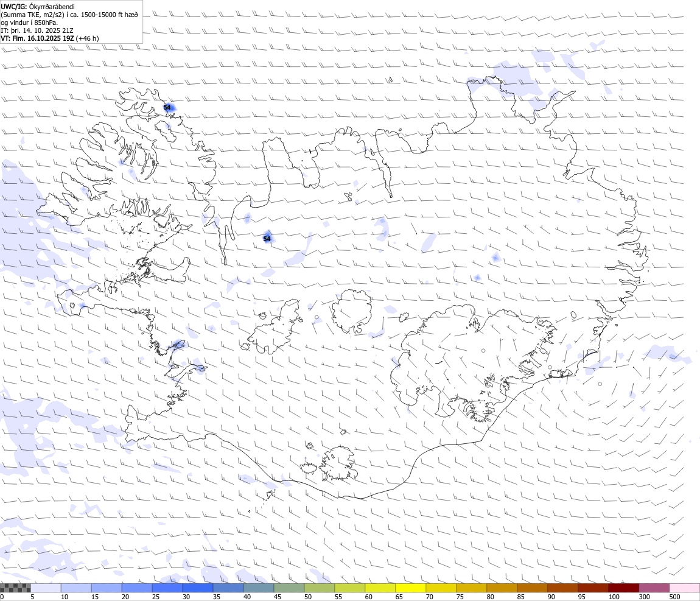Click the legend tick label "50"
Viewport: 700px width, 601px height.
[307, 597]
